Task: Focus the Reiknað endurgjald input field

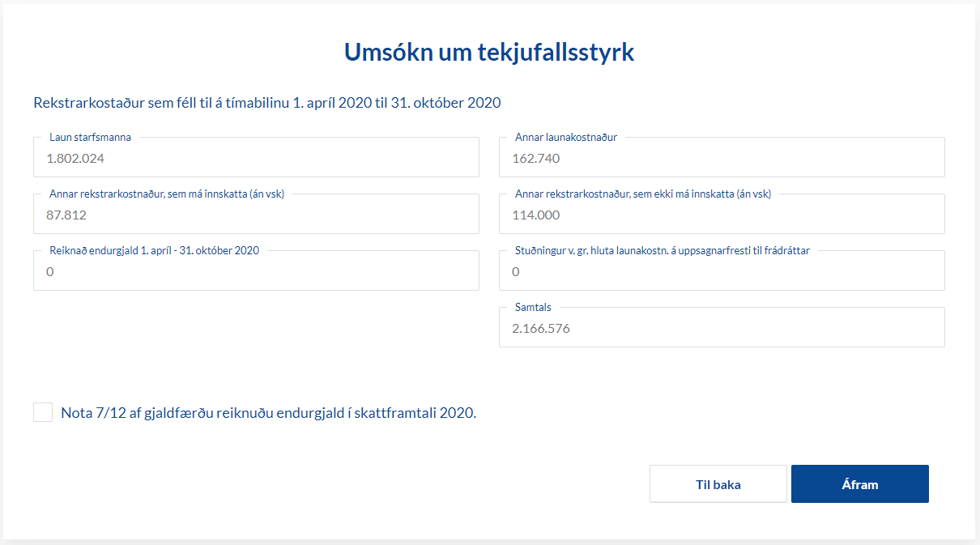Action: 256,272
